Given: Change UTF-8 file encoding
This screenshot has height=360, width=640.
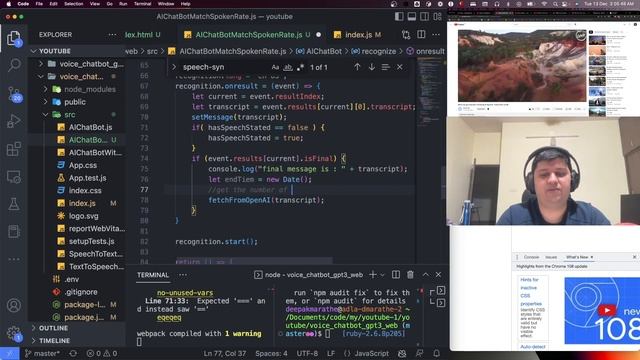Looking at the screenshot, I should pyautogui.click(x=307, y=353).
